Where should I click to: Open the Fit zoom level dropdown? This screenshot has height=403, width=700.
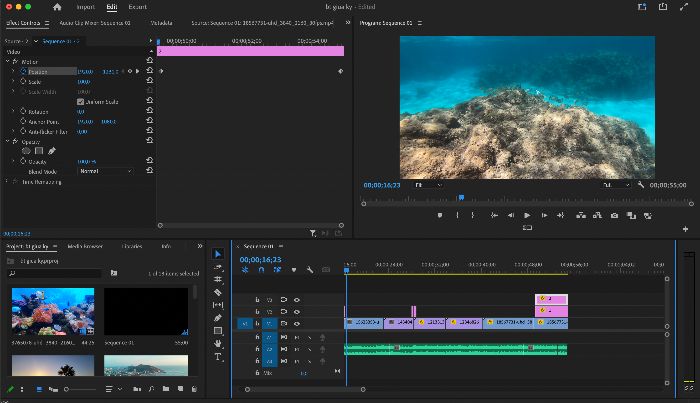(428, 185)
